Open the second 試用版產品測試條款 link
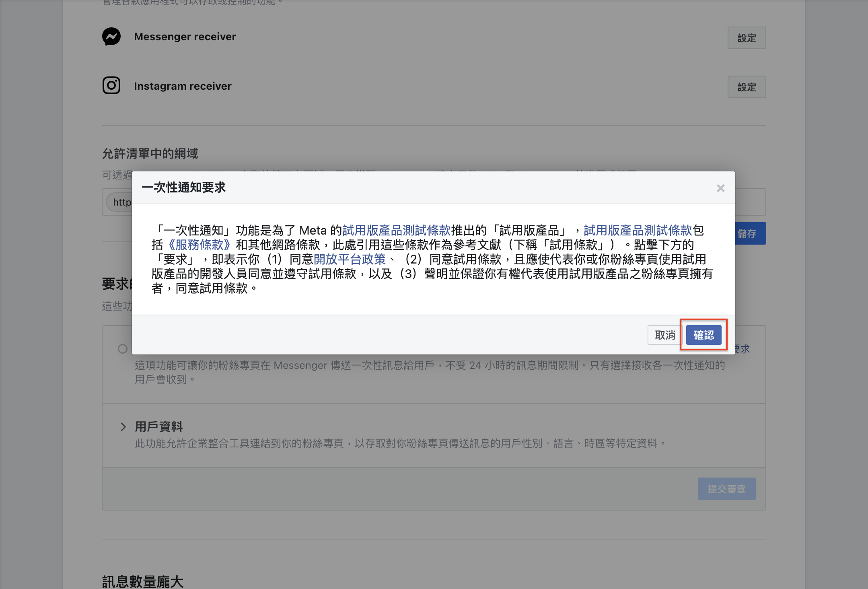 [638, 230]
